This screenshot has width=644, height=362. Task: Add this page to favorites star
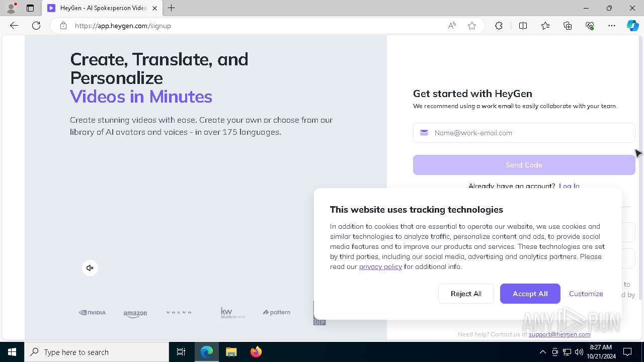[x=472, y=26]
